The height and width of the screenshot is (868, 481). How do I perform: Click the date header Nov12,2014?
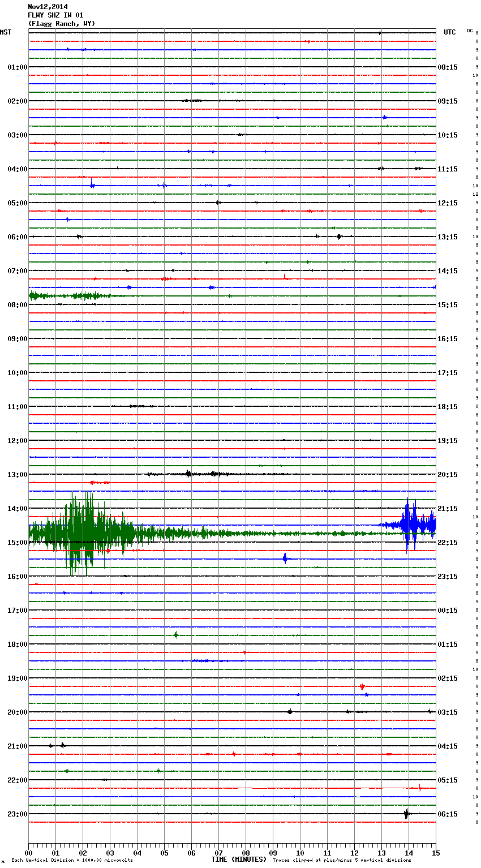point(48,7)
